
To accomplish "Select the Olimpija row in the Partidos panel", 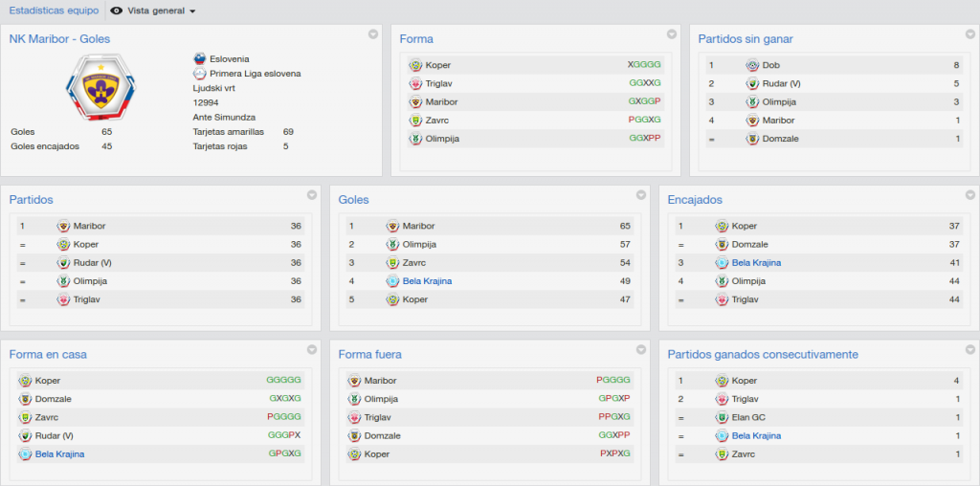I will coord(161,281).
